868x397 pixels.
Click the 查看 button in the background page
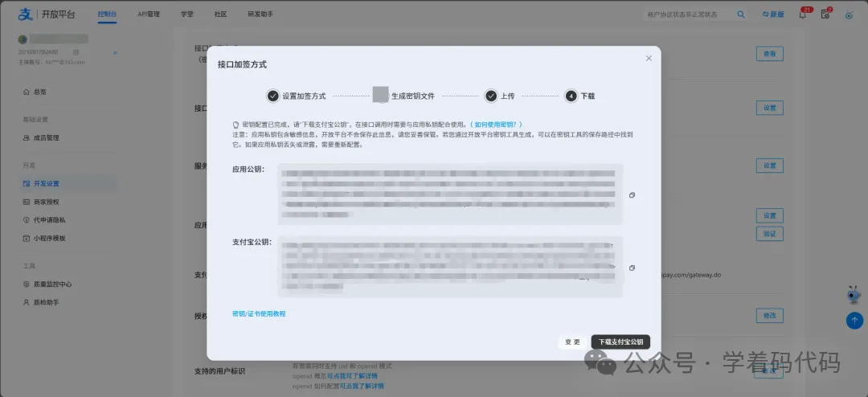click(x=769, y=54)
